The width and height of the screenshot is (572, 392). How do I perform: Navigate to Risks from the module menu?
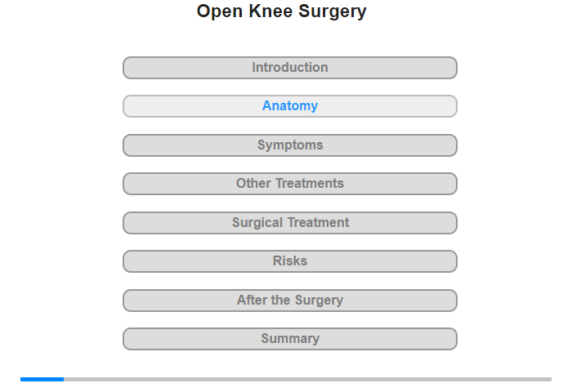tap(289, 261)
